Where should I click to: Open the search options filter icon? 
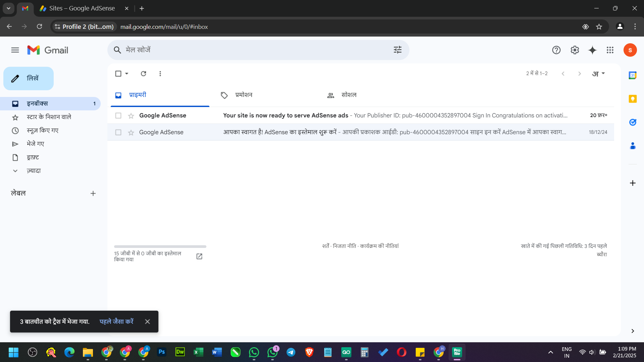(398, 50)
